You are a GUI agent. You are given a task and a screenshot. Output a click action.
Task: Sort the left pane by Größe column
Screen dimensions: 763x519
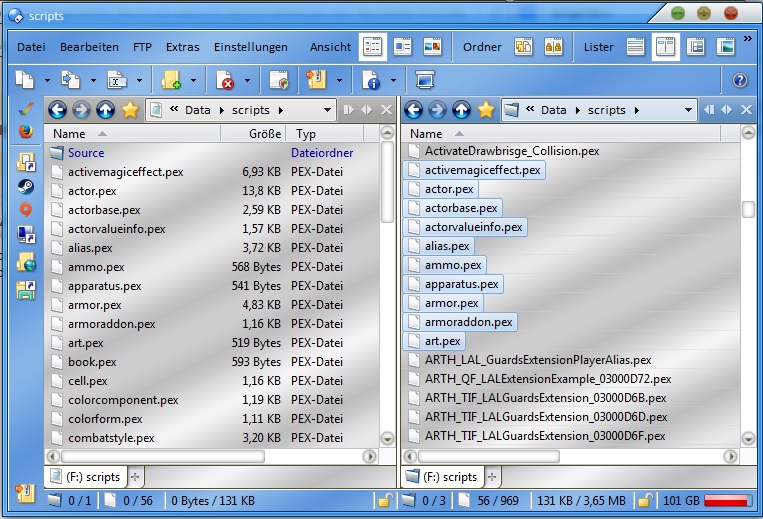click(264, 133)
